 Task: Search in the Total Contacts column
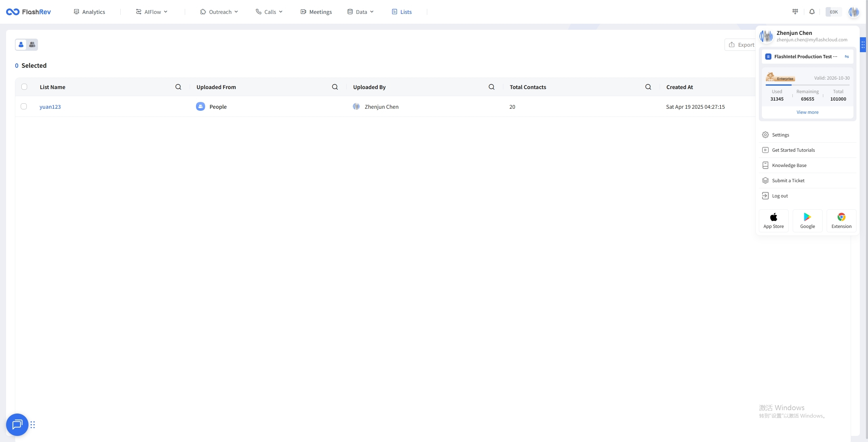pyautogui.click(x=648, y=87)
